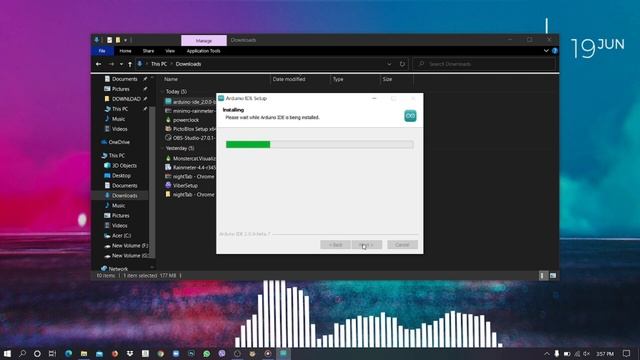Open Explorer help question mark icon
The width and height of the screenshot is (640, 360).
[x=555, y=51]
